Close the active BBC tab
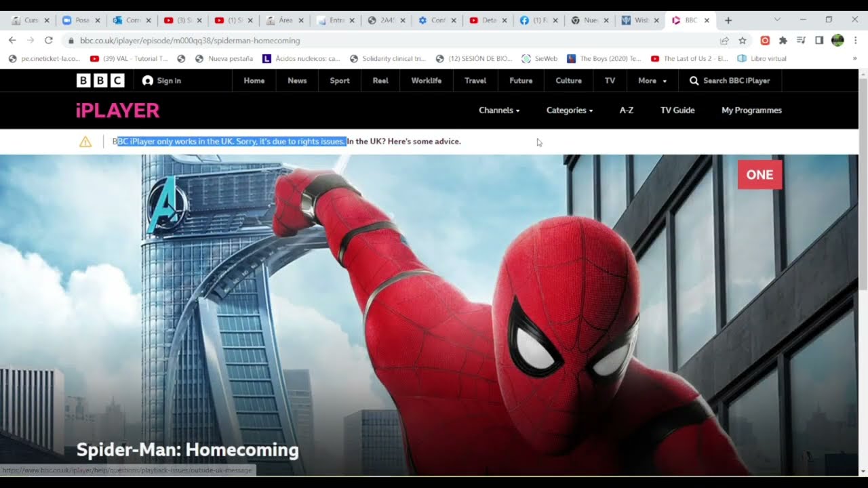 tap(707, 20)
